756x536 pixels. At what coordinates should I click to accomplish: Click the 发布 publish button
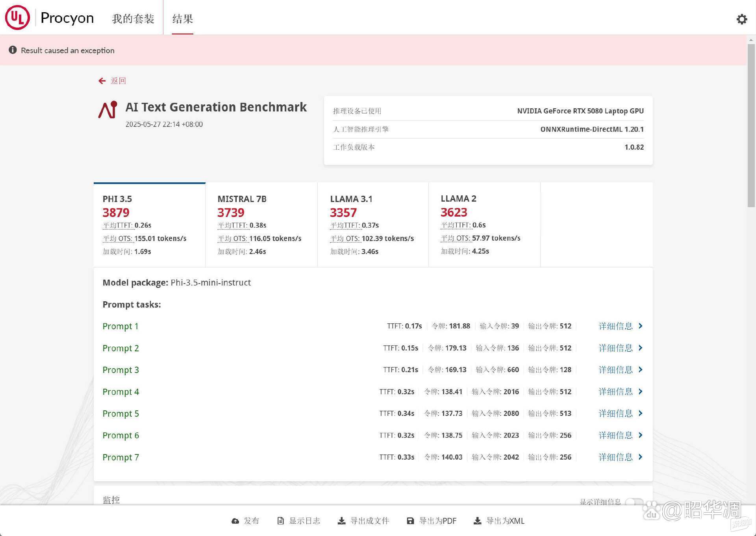point(245,521)
